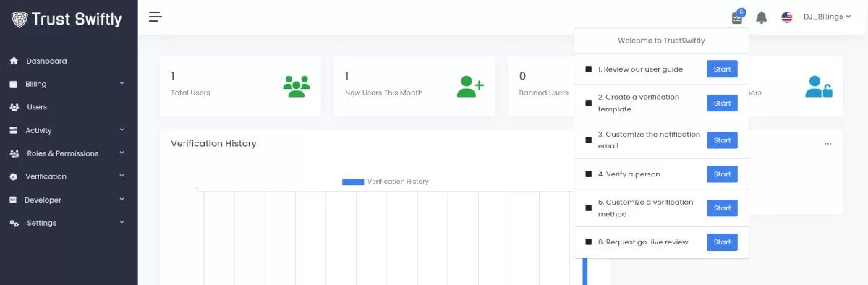Viewport: 868px width, 285px height.
Task: Click New Users This Month label
Action: coord(383,93)
